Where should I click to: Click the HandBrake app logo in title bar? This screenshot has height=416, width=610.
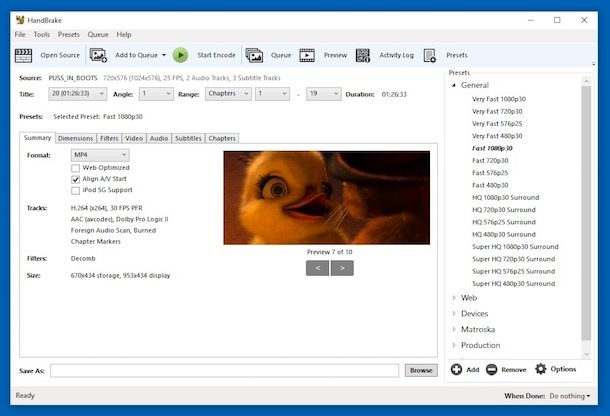click(20, 20)
